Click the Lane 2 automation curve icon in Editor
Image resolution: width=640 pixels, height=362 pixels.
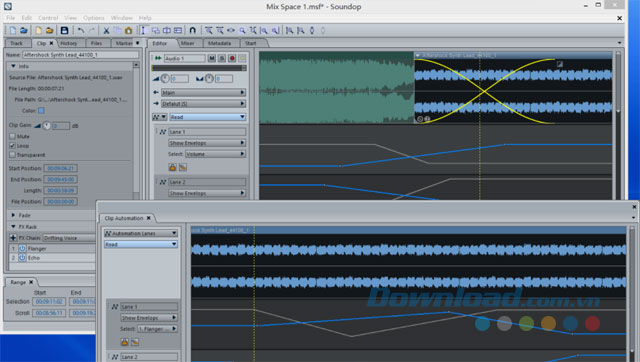pyautogui.click(x=162, y=182)
